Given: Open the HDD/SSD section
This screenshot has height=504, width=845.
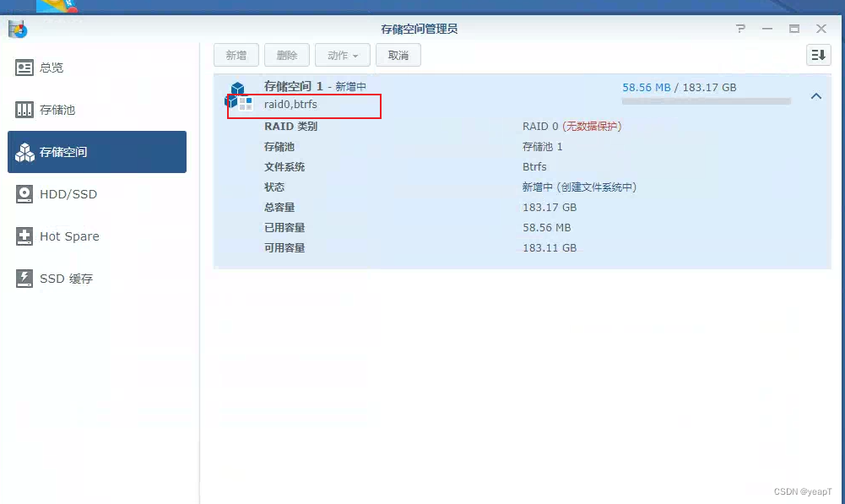Looking at the screenshot, I should click(97, 194).
